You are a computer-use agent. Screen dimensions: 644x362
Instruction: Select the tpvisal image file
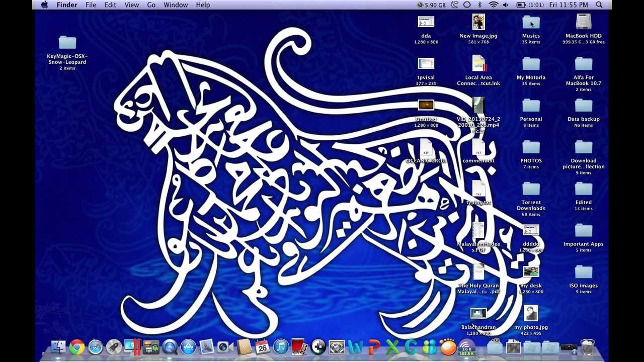[x=426, y=63]
